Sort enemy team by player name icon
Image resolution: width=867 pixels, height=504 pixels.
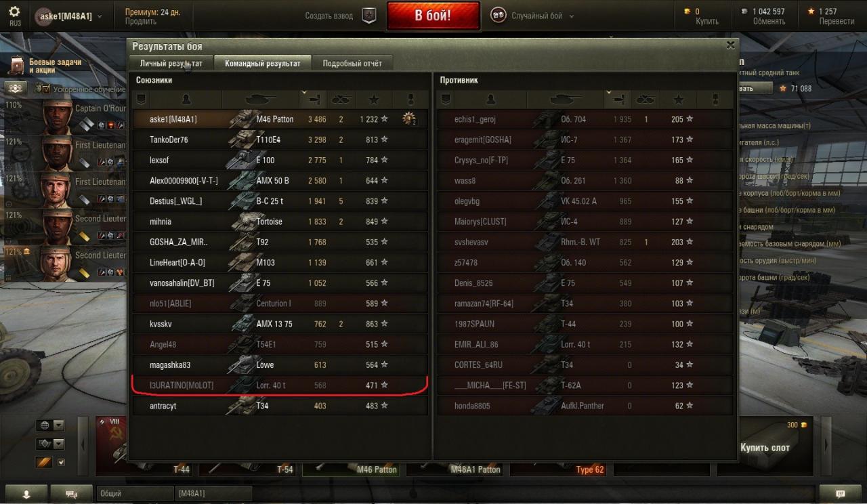(490, 100)
